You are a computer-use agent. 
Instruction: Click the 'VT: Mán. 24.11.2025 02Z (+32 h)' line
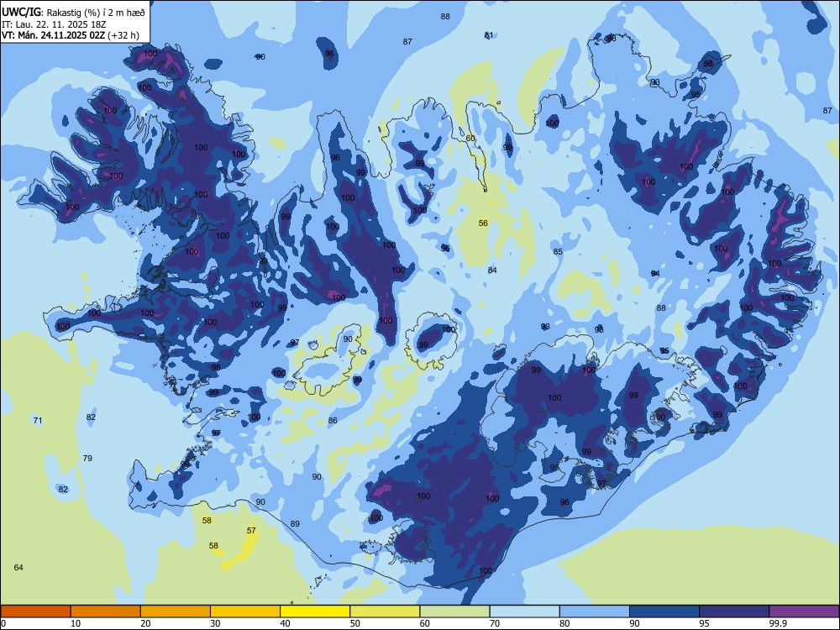click(x=71, y=35)
